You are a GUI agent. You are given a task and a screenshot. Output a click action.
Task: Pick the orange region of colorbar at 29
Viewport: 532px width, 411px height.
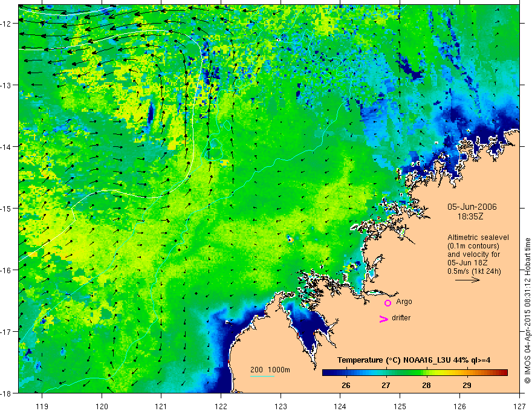point(467,373)
